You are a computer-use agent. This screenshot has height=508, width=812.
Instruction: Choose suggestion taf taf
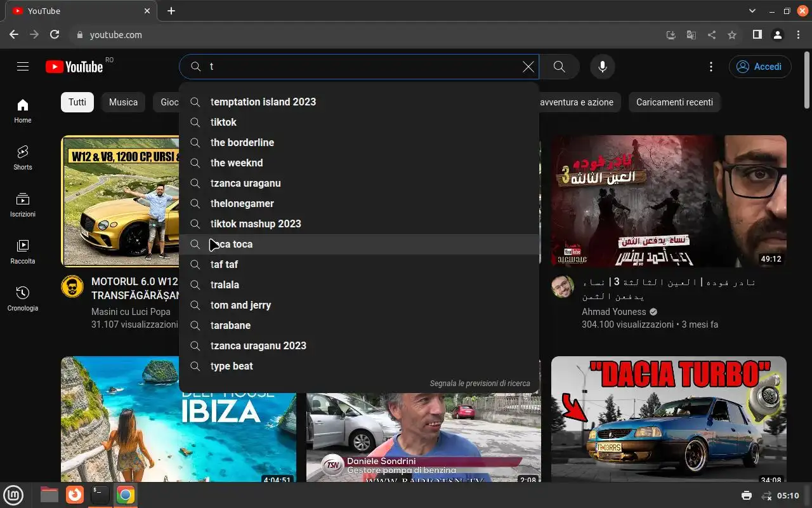(x=359, y=264)
